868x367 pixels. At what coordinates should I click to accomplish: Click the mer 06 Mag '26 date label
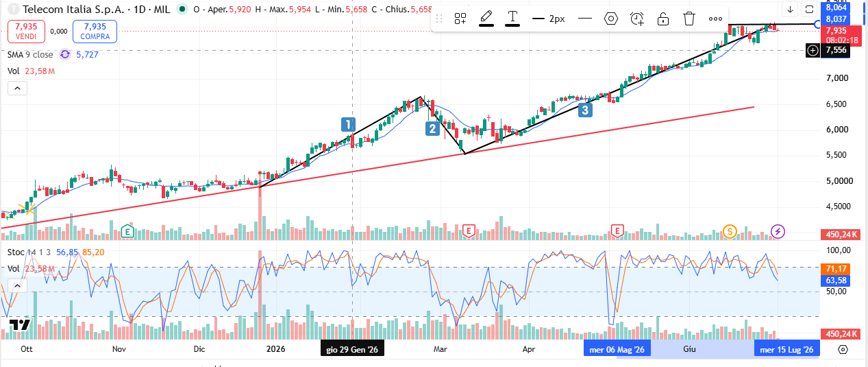617,349
